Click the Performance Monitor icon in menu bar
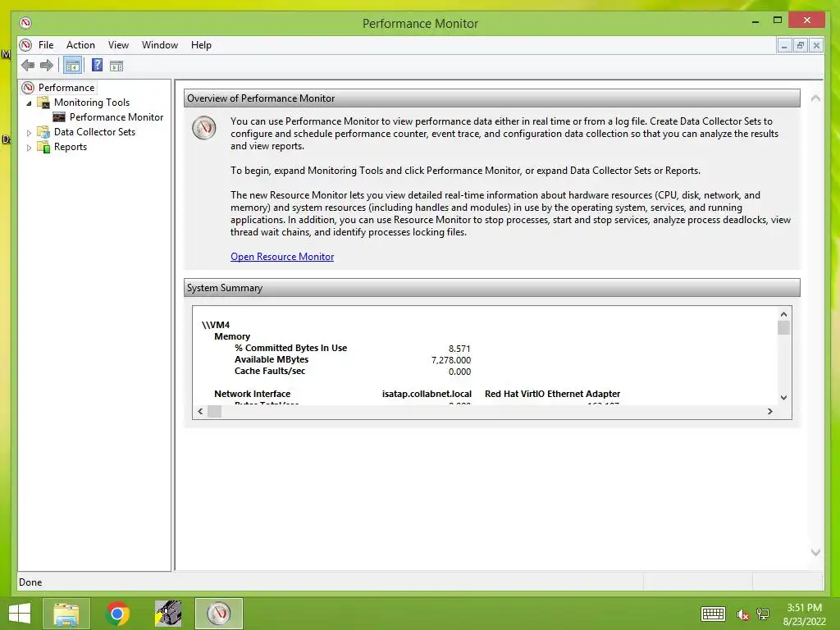This screenshot has width=840, height=630. 25,45
